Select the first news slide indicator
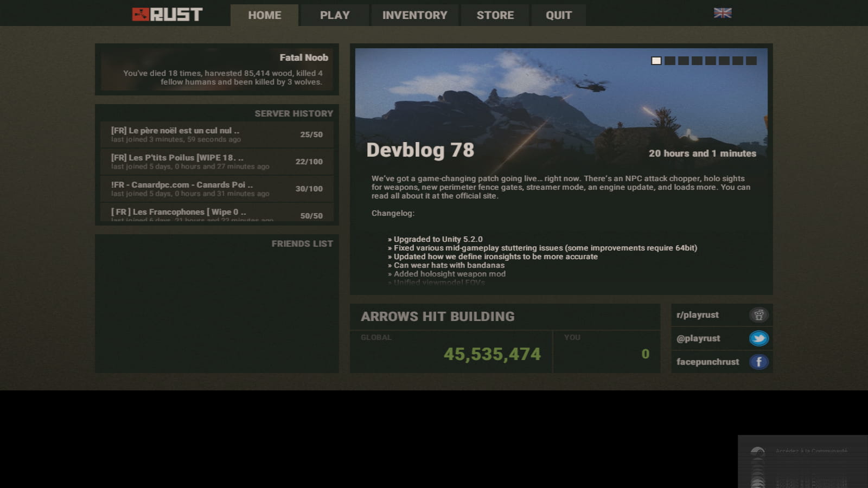Viewport: 868px width, 488px height. (656, 61)
